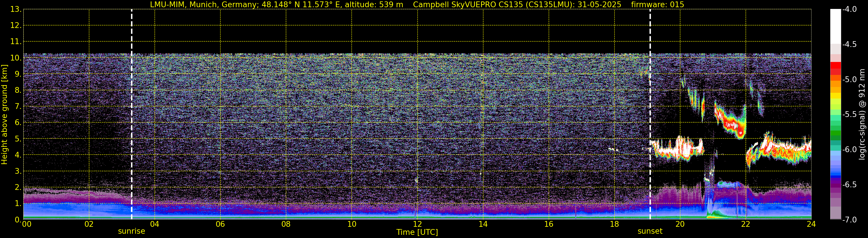Click the colorbar tick label '-4.5'
This screenshot has height=238, width=868.
tap(849, 44)
